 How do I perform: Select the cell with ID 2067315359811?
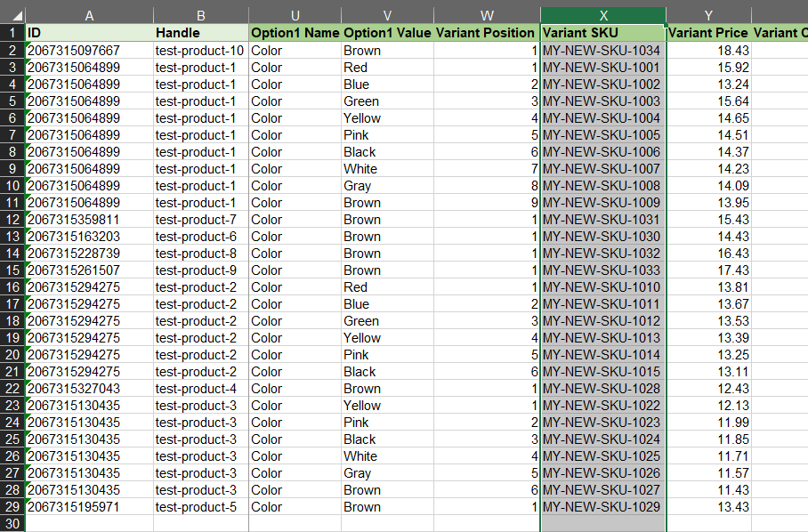(89, 220)
